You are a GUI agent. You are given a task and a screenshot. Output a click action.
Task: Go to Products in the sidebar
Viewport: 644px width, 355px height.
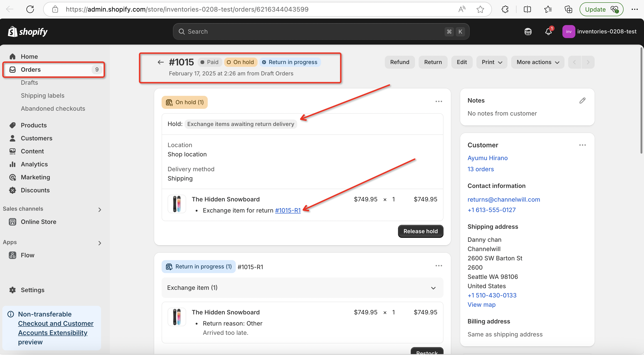[x=34, y=125]
